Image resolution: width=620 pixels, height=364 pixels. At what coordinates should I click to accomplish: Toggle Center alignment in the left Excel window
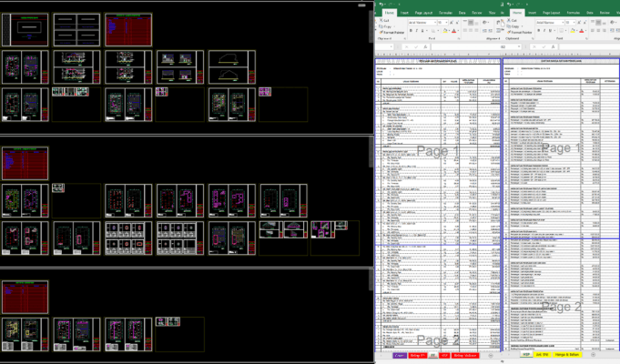(x=471, y=30)
